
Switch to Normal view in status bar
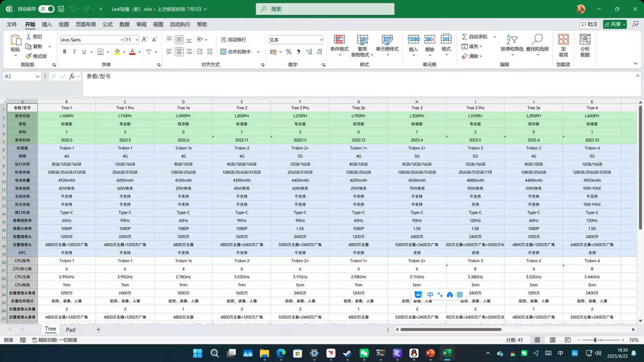pos(537,340)
